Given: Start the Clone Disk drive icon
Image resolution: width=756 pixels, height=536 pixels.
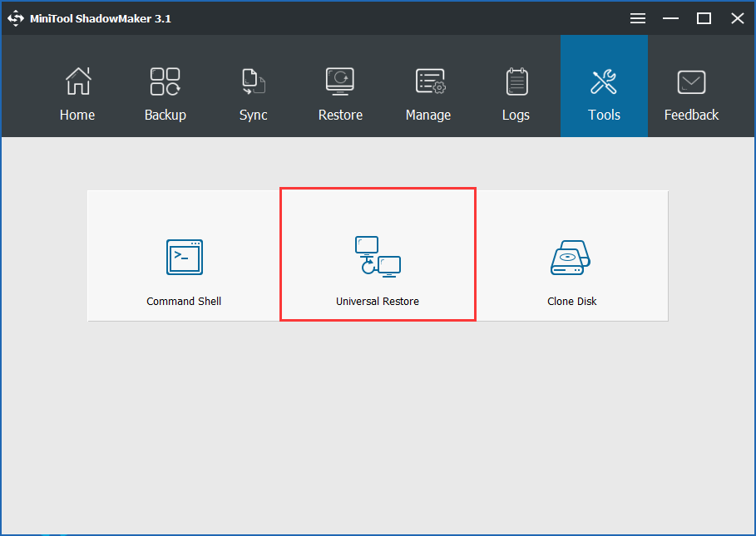Looking at the screenshot, I should tap(571, 258).
